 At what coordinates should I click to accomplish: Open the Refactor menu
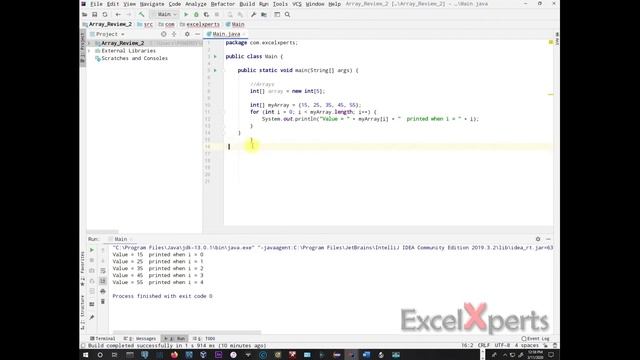click(x=223, y=4)
